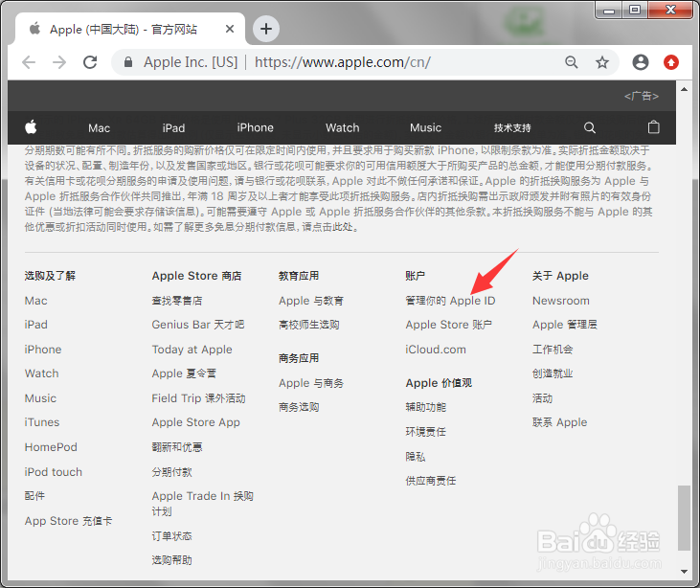Open footer link 隐私
The width and height of the screenshot is (700, 588).
416,456
